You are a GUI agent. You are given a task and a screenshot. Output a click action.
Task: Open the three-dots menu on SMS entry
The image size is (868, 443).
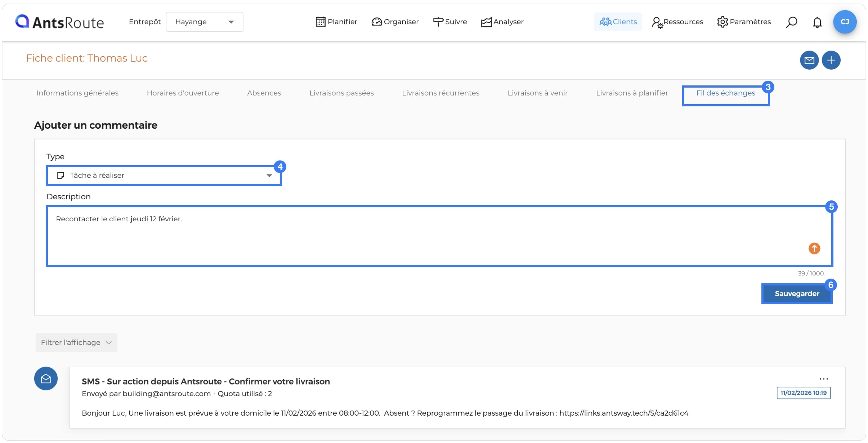tap(824, 379)
